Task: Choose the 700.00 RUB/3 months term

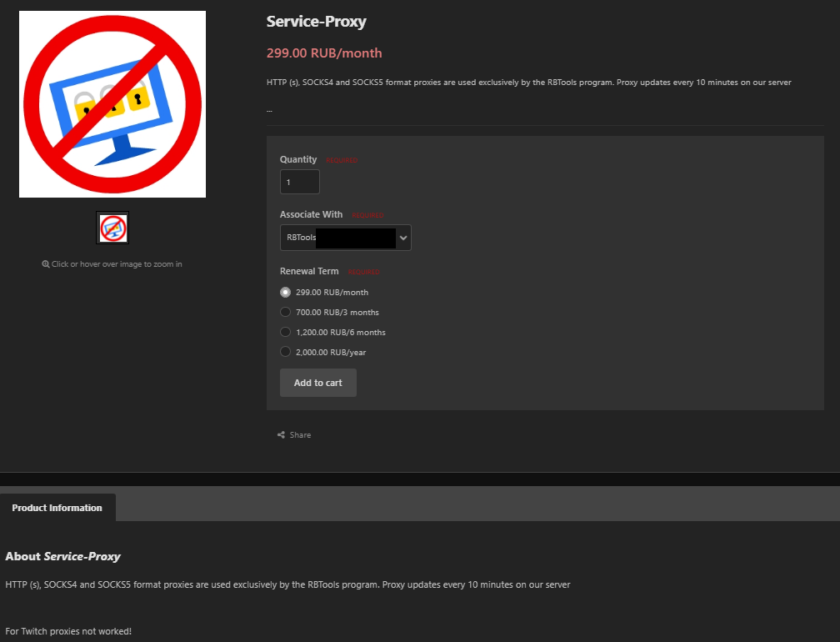Action: click(286, 313)
